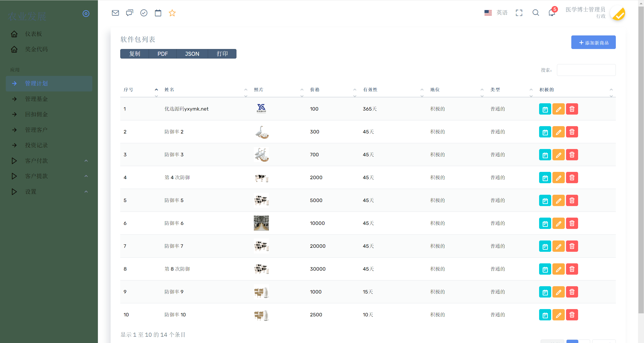644x343 pixels.
Task: Expand the 客户付款 sidebar menu
Action: coord(49,161)
